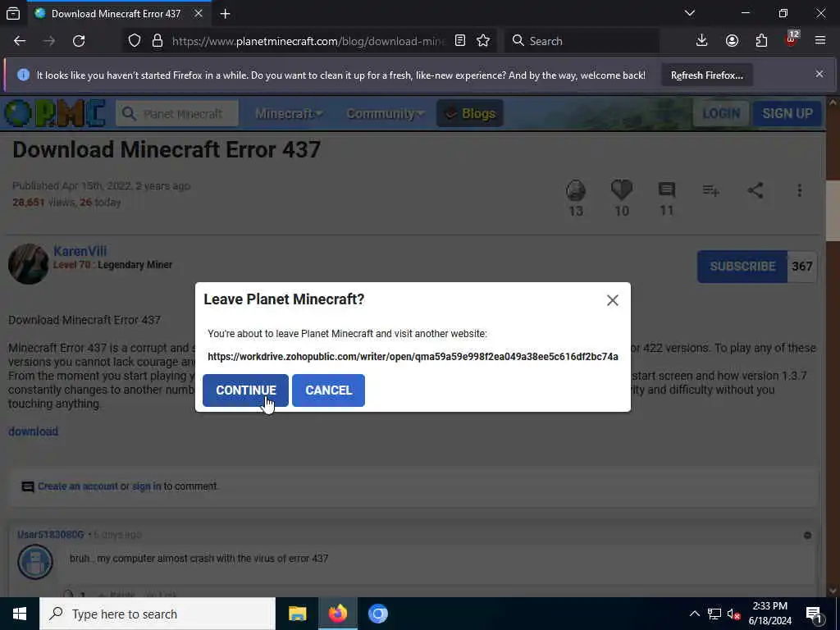The image size is (840, 630).
Task: Click the address bar URL field
Action: 308,41
